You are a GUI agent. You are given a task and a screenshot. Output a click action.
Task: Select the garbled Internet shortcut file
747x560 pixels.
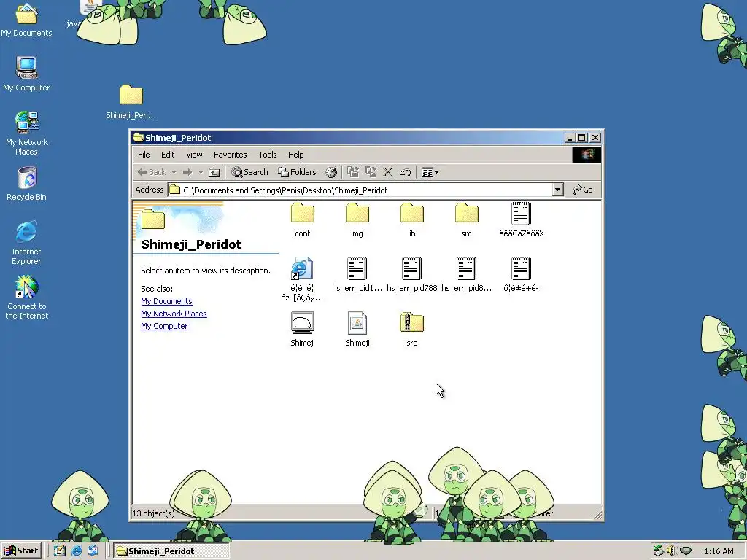[302, 279]
